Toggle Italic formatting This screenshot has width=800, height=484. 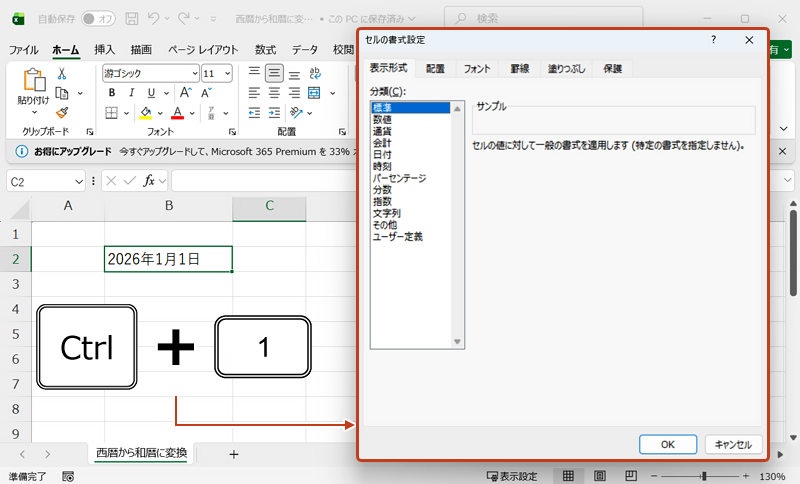coord(131,93)
